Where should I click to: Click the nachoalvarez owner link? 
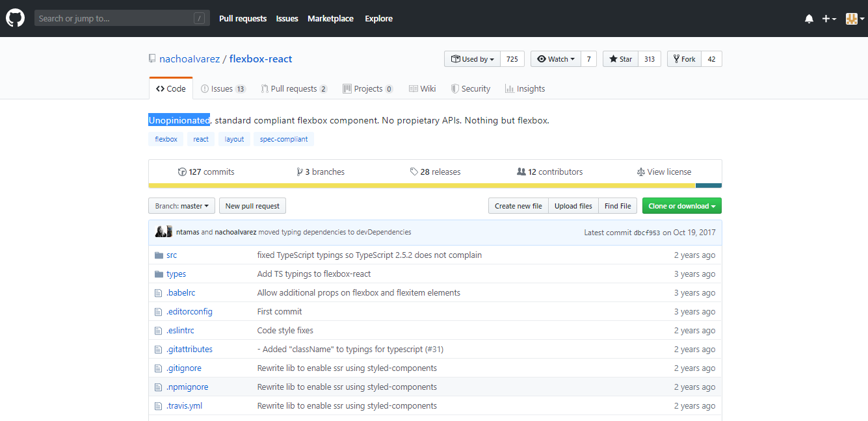(x=189, y=59)
